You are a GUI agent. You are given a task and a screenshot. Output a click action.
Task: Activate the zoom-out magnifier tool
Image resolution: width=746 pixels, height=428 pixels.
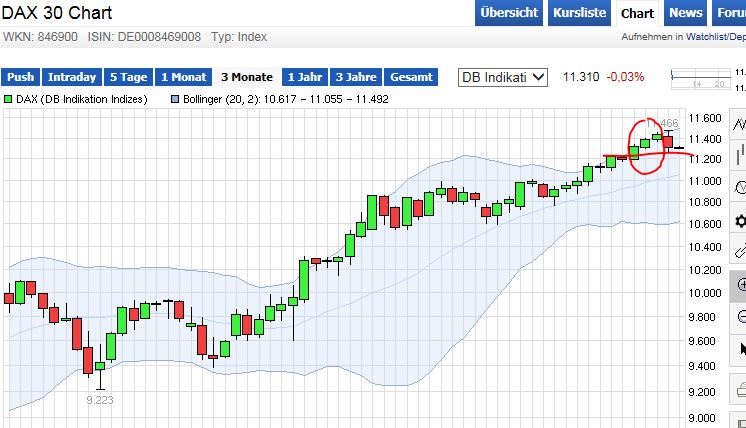pyautogui.click(x=739, y=316)
